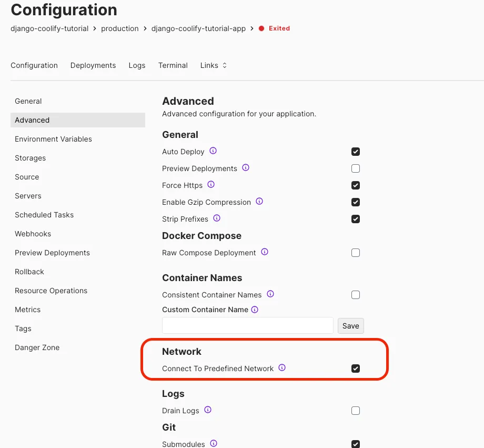
Task: Open the Auto Deploy info tooltip icon
Action: point(214,151)
